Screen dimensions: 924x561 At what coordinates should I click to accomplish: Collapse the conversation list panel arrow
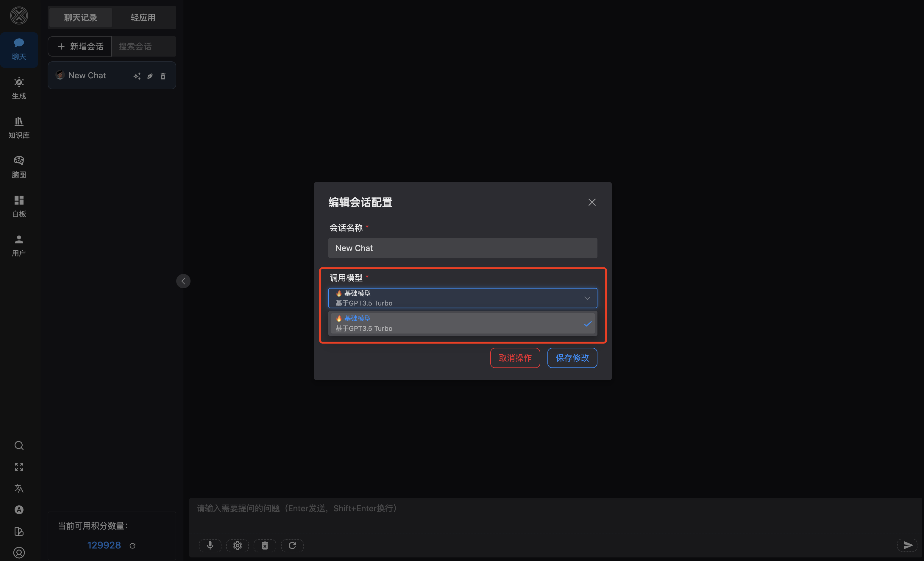pos(183,281)
